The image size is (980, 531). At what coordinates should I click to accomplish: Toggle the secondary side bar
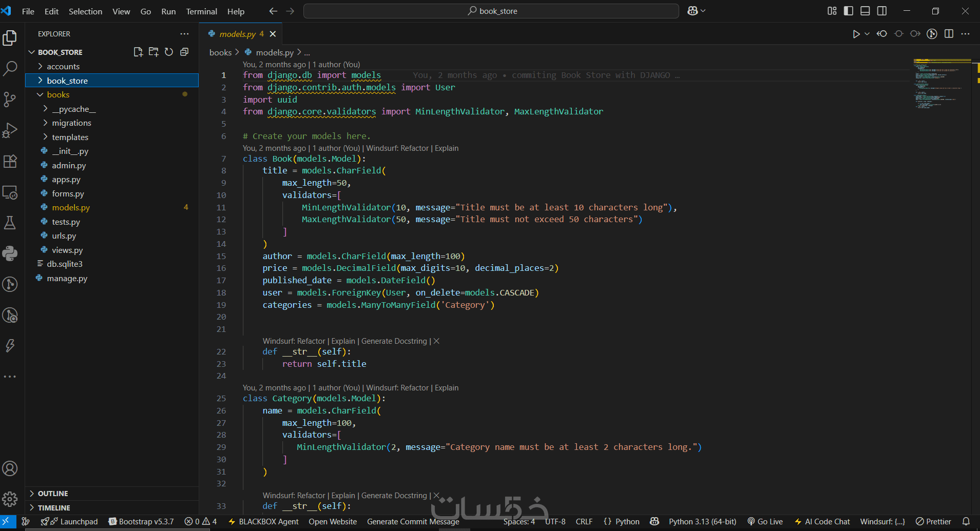[x=882, y=11]
